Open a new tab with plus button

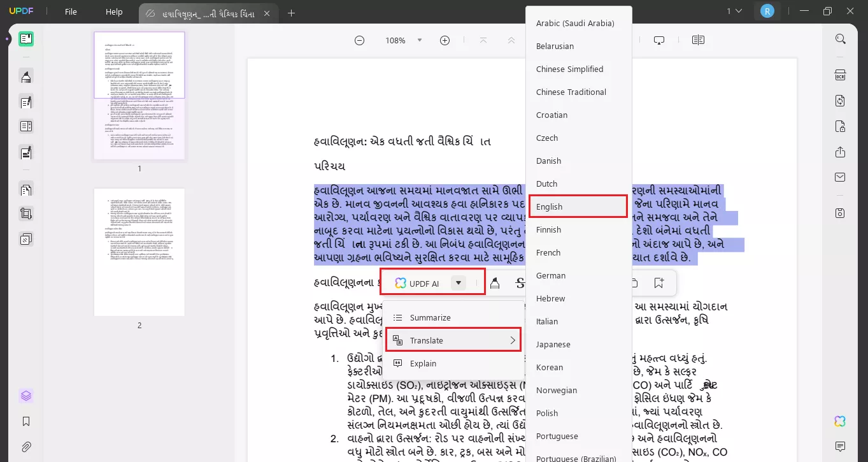[292, 13]
